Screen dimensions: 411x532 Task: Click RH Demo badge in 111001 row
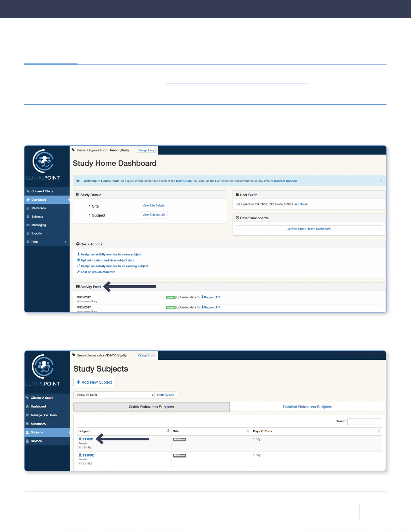point(179,439)
